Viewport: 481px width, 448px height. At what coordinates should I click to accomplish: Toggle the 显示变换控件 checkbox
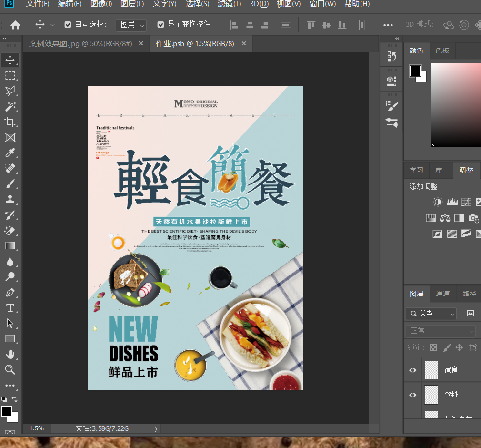160,25
